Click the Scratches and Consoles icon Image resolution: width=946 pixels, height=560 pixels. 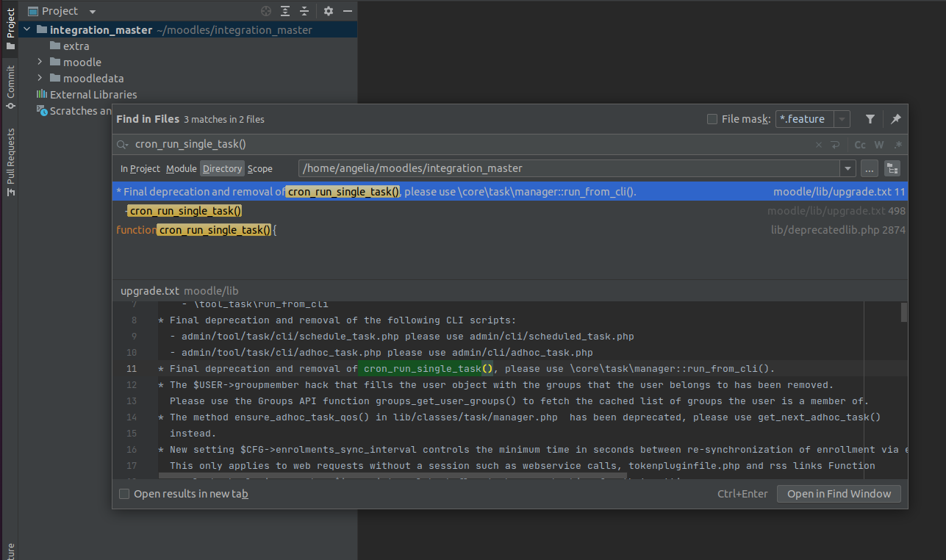43,110
